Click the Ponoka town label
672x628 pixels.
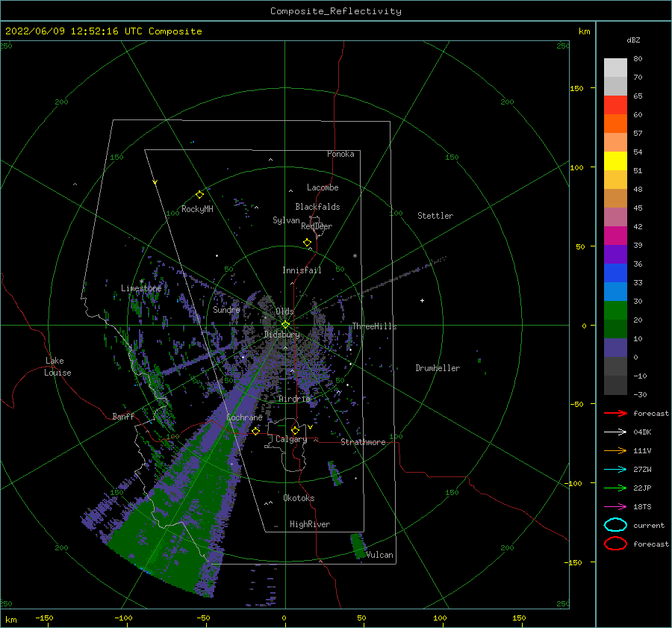point(340,154)
